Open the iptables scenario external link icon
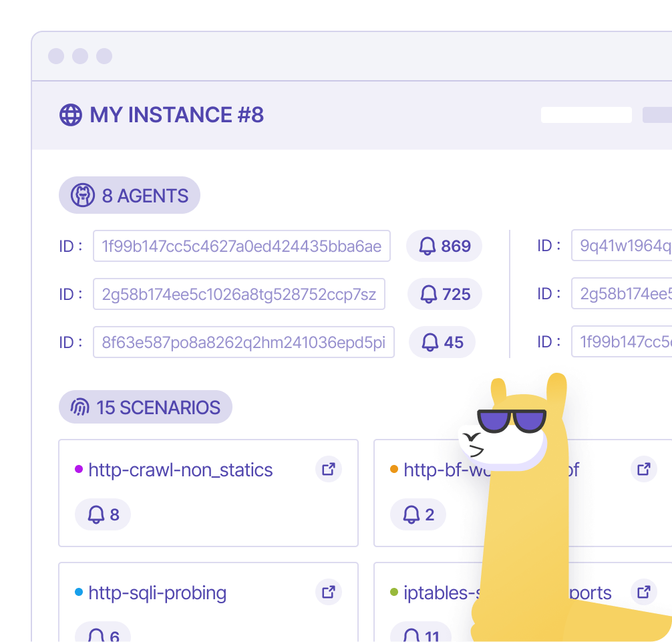672x642 pixels. tap(644, 592)
